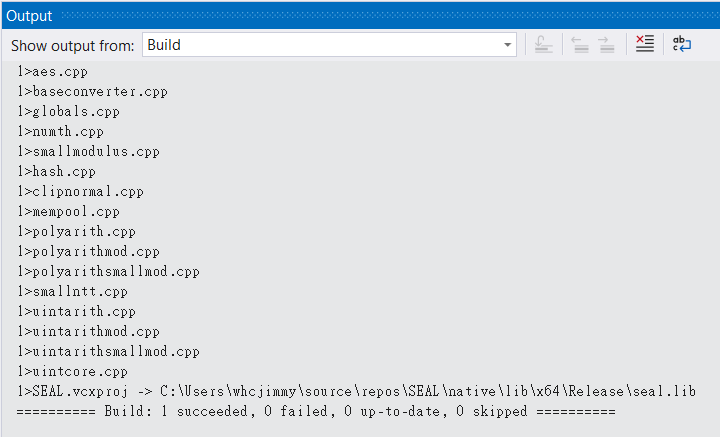Click the Find Message in Code icon
Screen dimensions: 720x437
click(x=544, y=45)
